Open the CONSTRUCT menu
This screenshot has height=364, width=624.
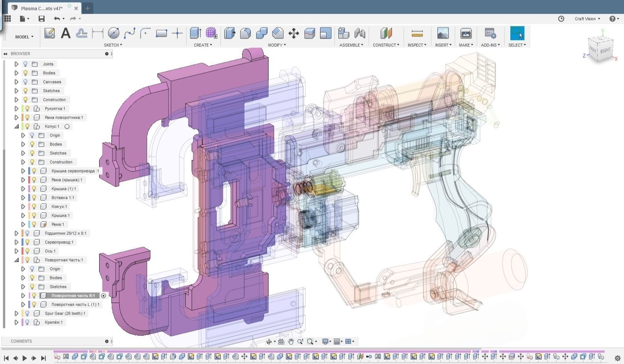point(386,45)
